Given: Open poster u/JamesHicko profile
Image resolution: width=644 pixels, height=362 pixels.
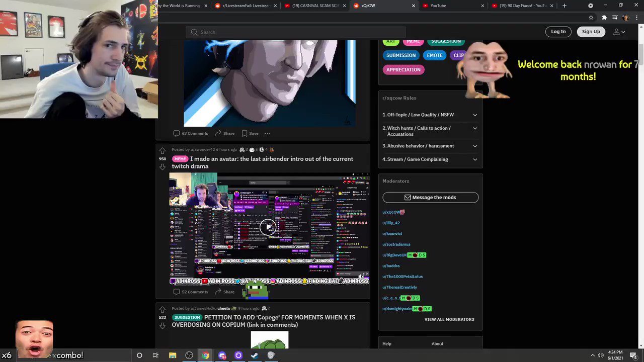Looking at the screenshot, I should pos(204,308).
